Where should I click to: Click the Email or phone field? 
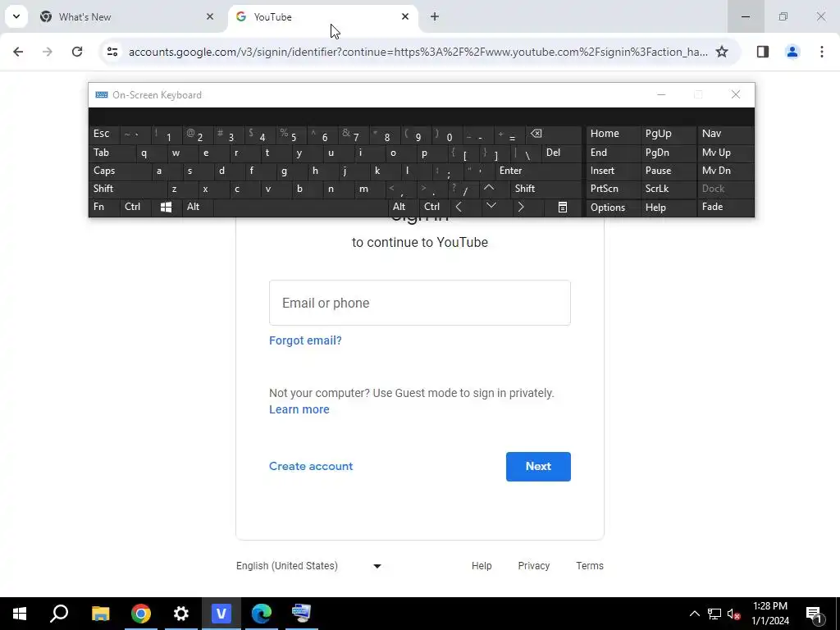[419, 303]
